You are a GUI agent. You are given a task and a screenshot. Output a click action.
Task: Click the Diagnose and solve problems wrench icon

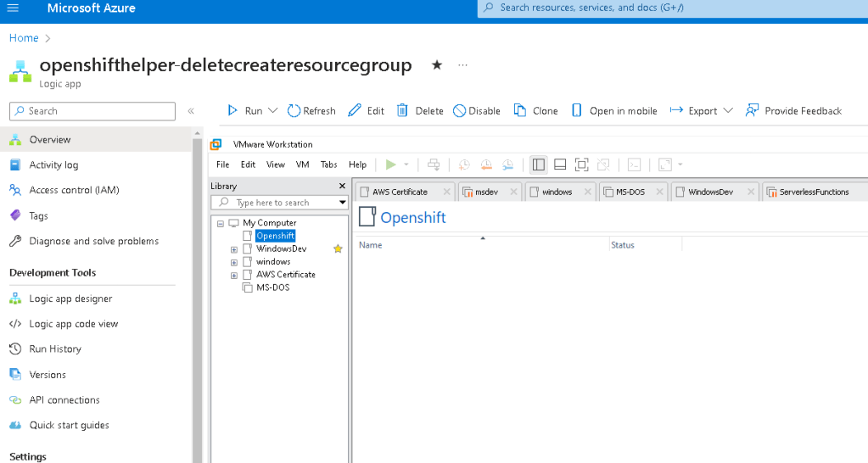(15, 241)
